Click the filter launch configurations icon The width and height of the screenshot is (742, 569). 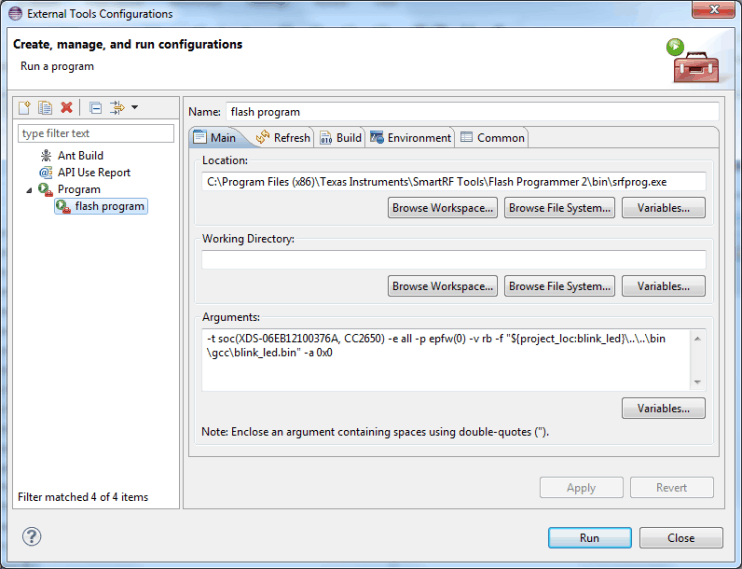117,108
